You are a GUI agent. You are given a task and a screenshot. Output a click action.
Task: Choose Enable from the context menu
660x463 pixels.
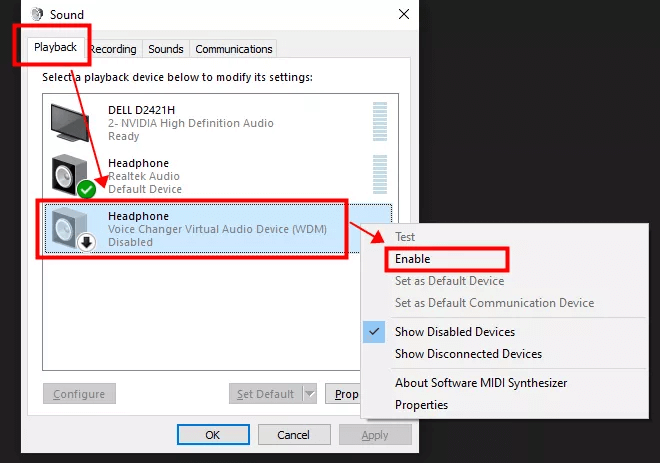[412, 259]
